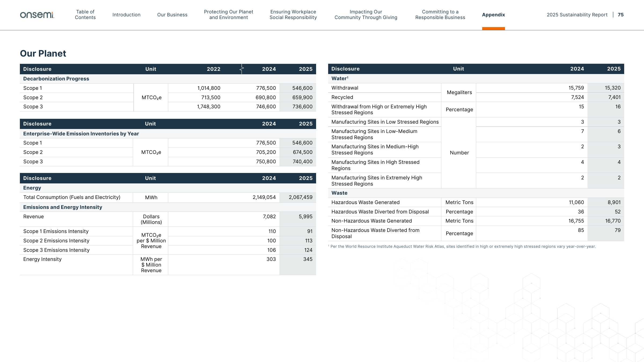
Task: Select inventory Scope 2 value 705,200
Action: [266, 152]
